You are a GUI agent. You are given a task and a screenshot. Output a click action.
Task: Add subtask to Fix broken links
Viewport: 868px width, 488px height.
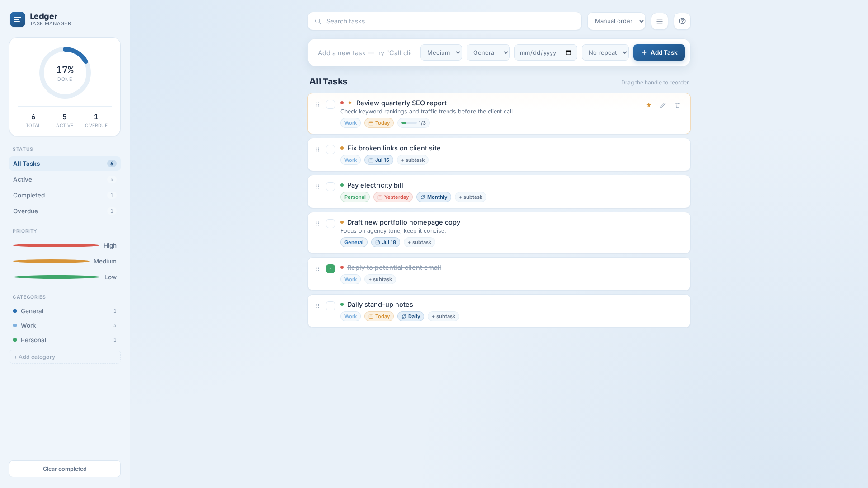coord(413,160)
